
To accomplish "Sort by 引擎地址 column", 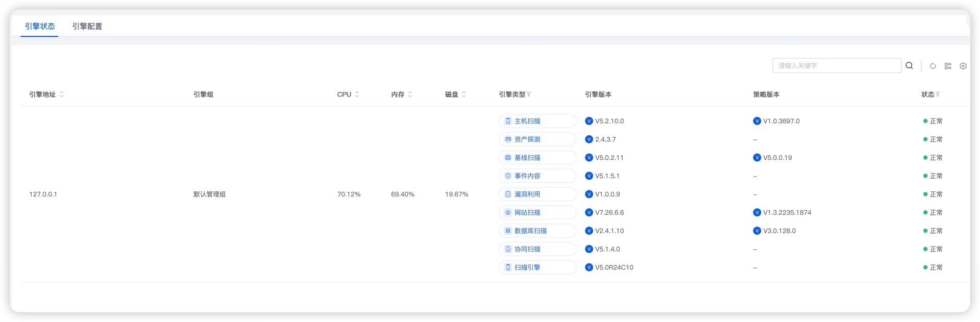I will (61, 94).
